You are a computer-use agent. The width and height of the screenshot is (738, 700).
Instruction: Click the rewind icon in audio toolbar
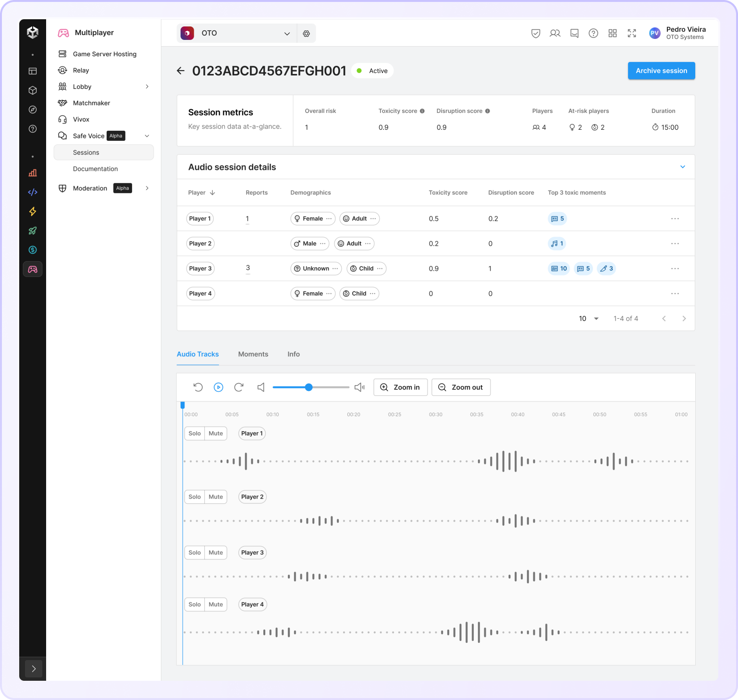click(198, 387)
